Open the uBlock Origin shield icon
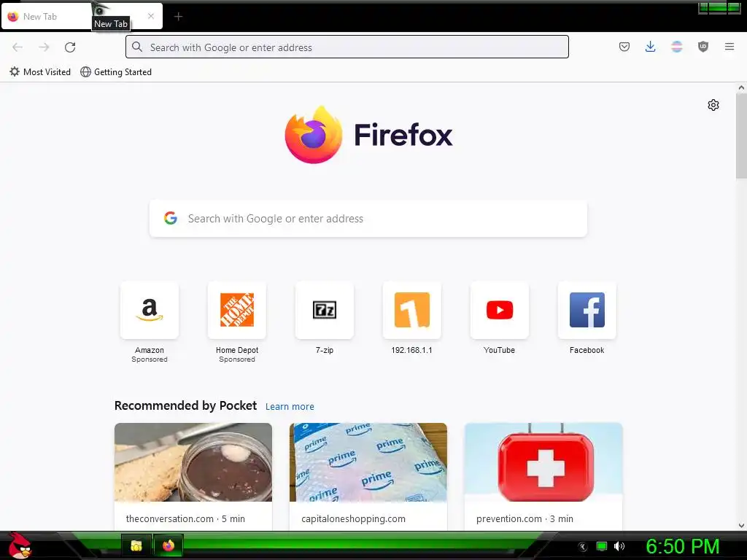This screenshot has width=747, height=560. 703,47
